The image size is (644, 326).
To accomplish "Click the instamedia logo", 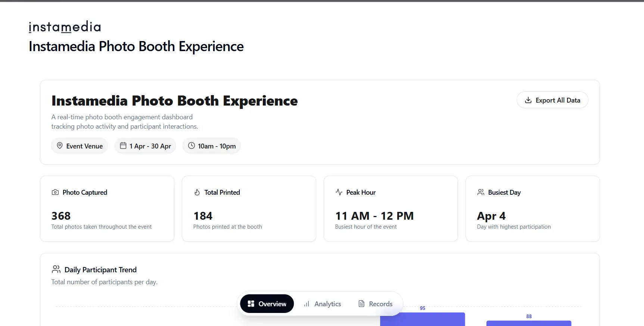I will coord(65,27).
